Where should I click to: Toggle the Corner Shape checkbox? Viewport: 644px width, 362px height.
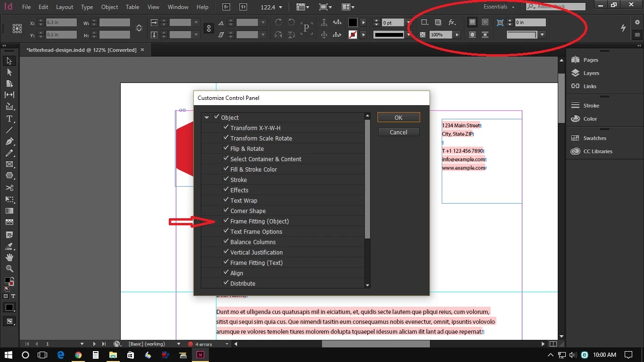226,210
